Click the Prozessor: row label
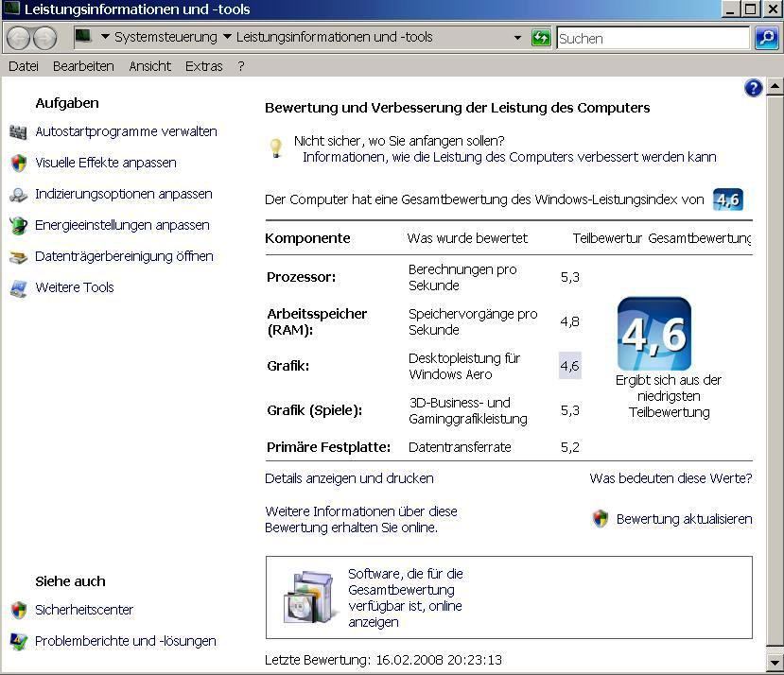The height and width of the screenshot is (675, 784). point(301,277)
